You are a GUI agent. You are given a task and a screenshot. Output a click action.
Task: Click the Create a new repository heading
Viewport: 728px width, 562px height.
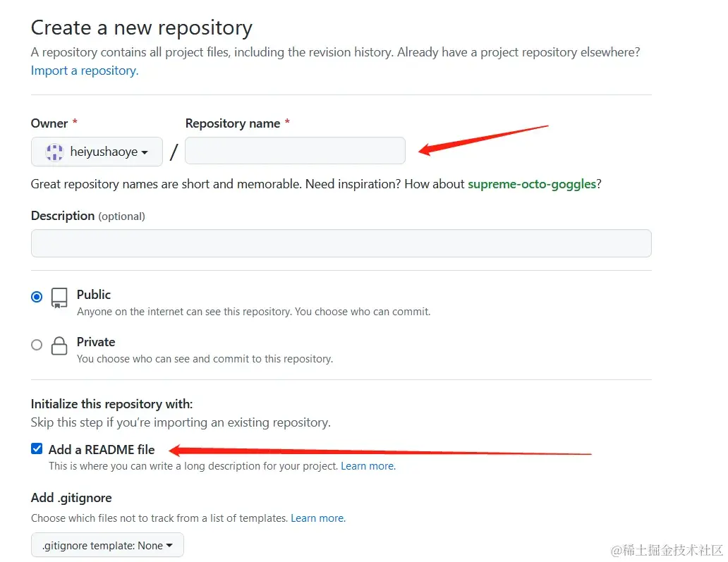point(142,28)
